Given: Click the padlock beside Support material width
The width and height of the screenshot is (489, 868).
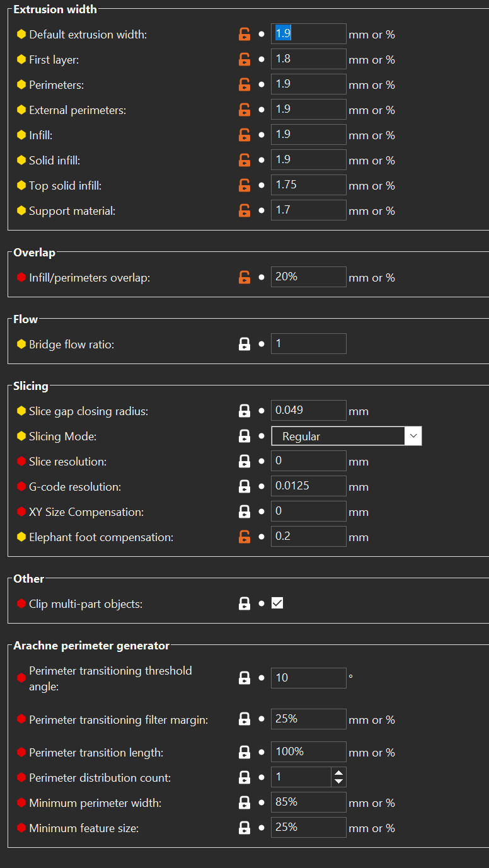Looking at the screenshot, I should tap(244, 210).
